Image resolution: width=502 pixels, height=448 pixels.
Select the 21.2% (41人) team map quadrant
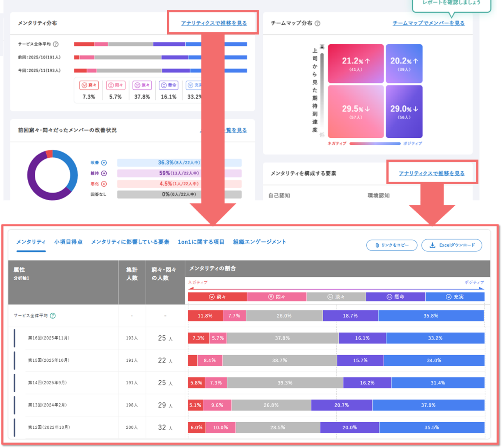pos(356,64)
